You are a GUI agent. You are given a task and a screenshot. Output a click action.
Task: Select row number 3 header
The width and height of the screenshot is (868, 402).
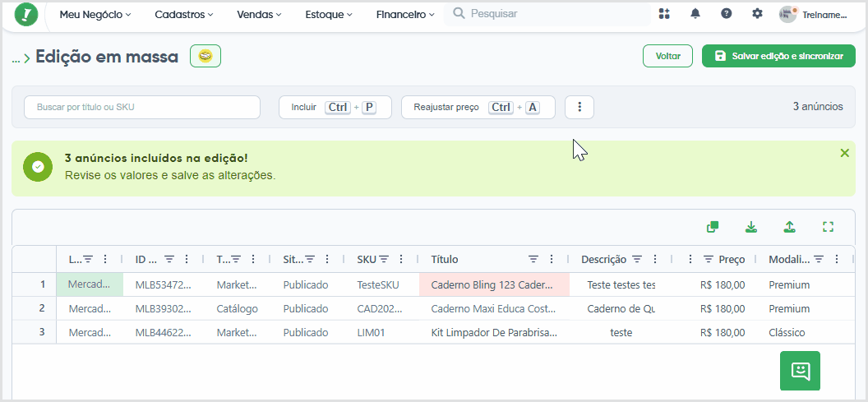coord(34,332)
